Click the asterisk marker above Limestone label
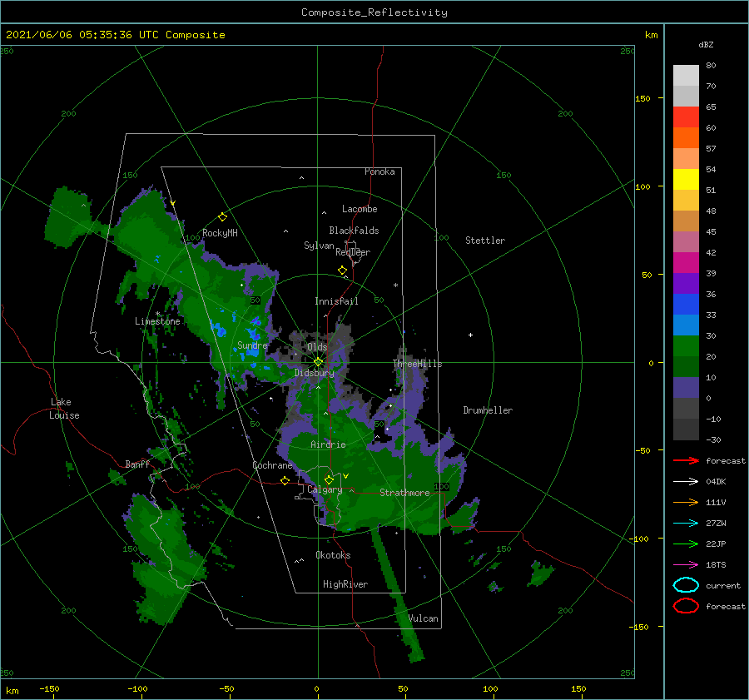Screen dimensions: 749x700 tap(157, 314)
